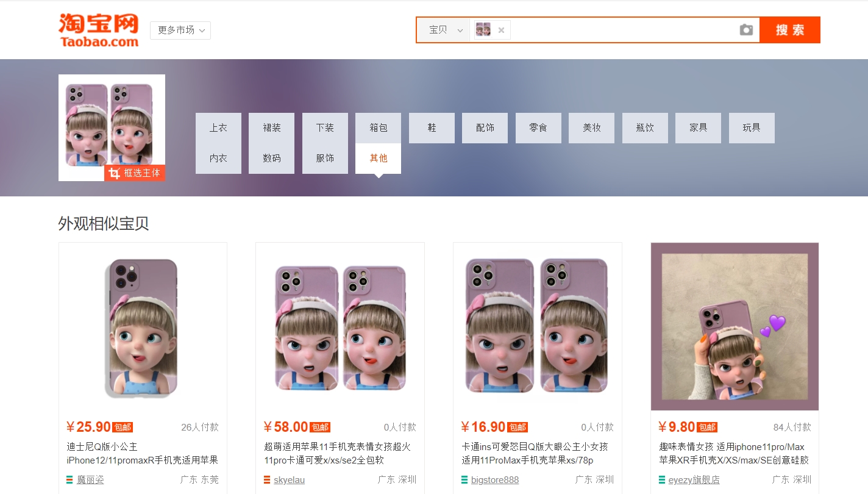Open the ¥25.90 phone case product image
The width and height of the screenshot is (868, 494).
143,327
